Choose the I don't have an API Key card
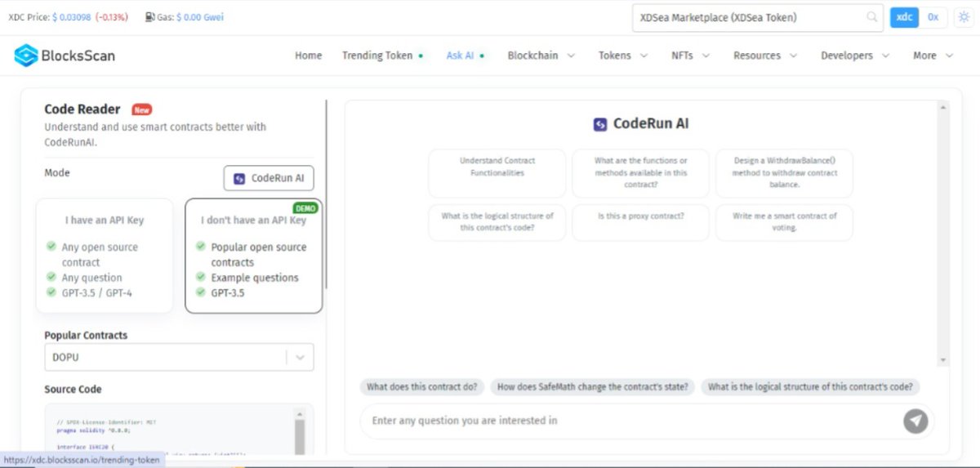 [x=254, y=256]
